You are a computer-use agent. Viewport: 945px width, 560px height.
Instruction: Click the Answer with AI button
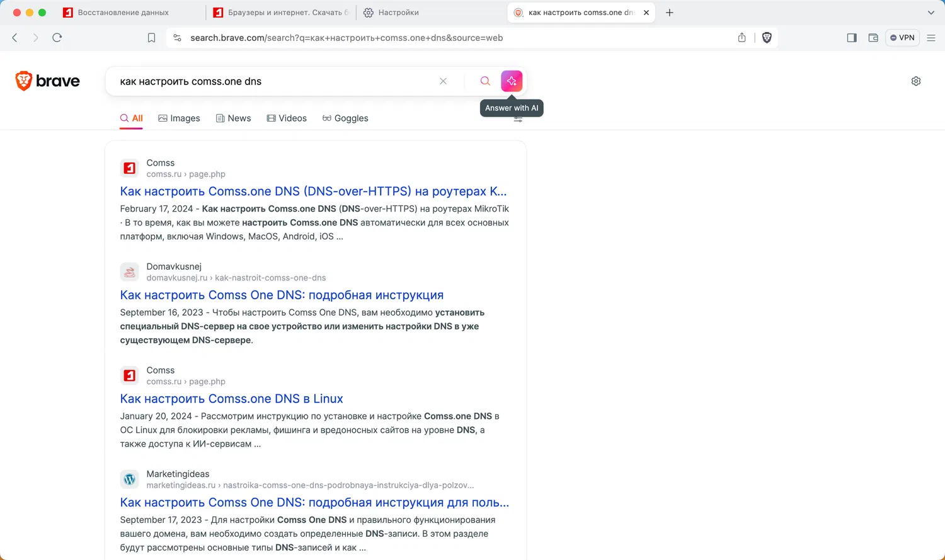[512, 81]
